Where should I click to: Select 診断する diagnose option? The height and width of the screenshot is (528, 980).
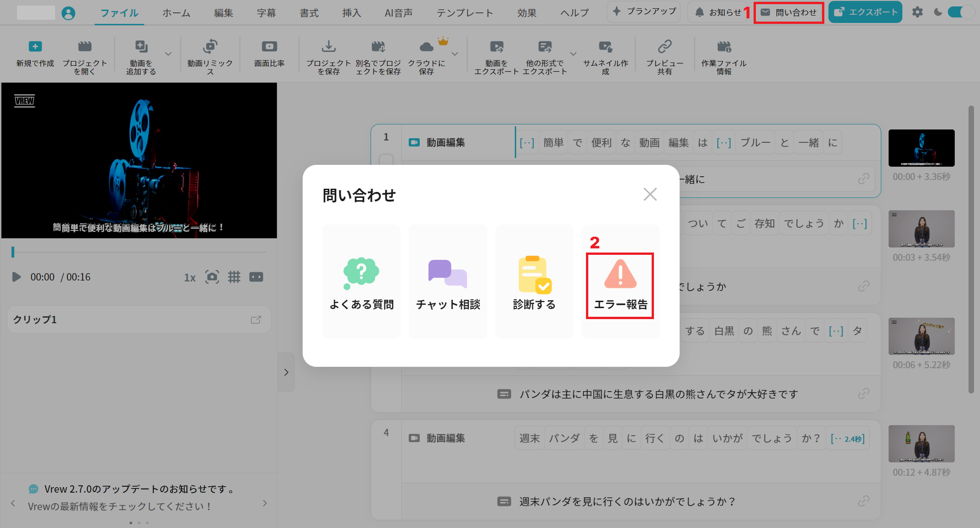point(534,281)
